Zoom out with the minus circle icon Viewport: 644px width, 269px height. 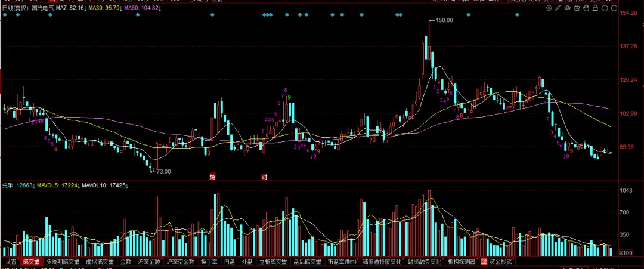coord(614,8)
